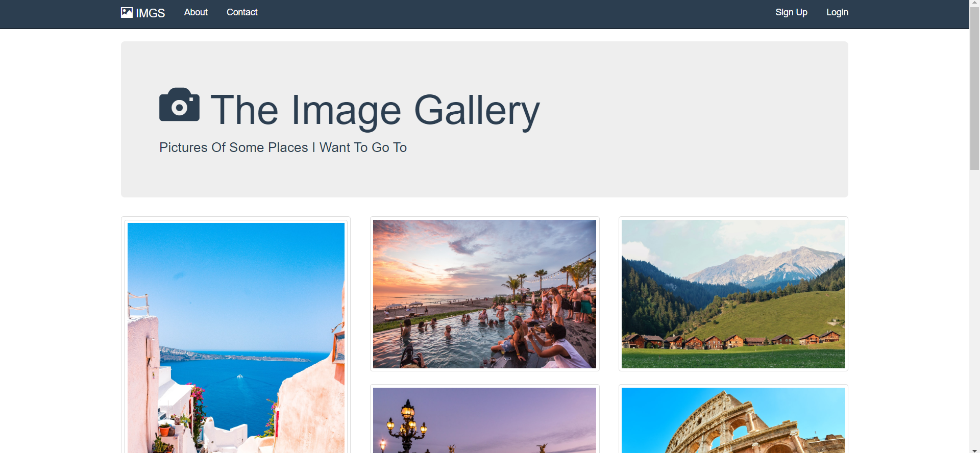Open the alpine mountain village photo
The image size is (980, 453).
point(733,294)
